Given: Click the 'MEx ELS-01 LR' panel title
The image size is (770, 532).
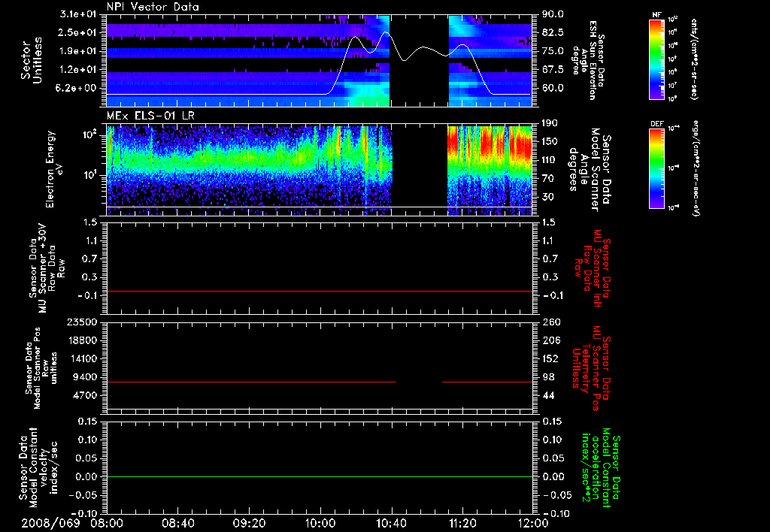Looking at the screenshot, I should tap(150, 116).
